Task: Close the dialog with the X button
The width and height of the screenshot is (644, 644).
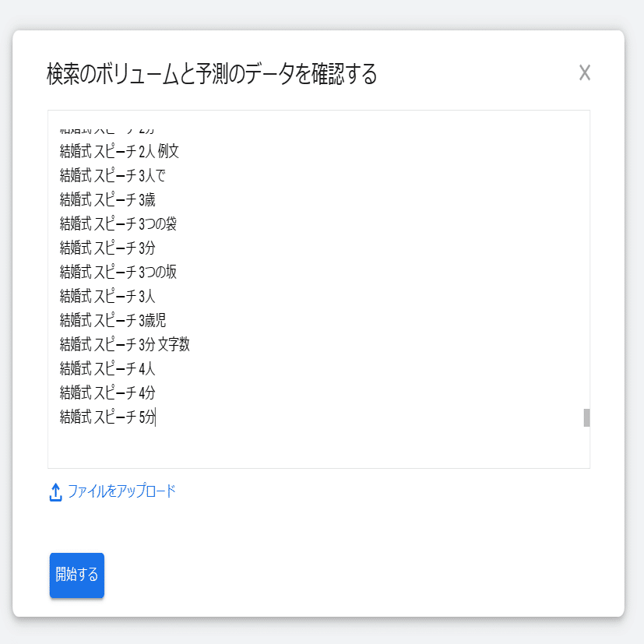Action: pos(585,73)
